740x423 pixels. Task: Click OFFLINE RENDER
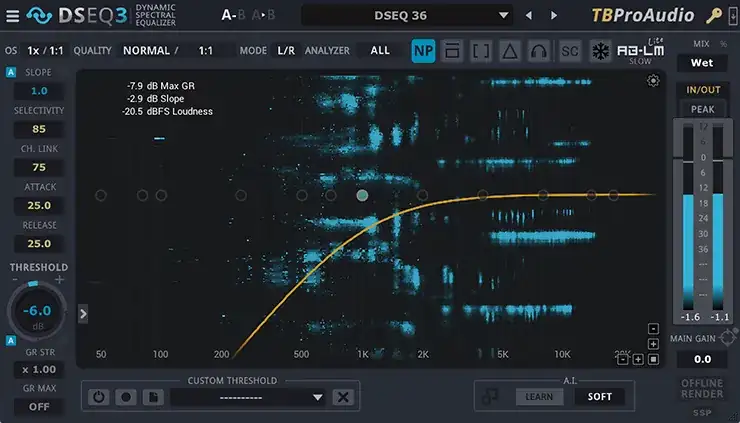pyautogui.click(x=702, y=388)
